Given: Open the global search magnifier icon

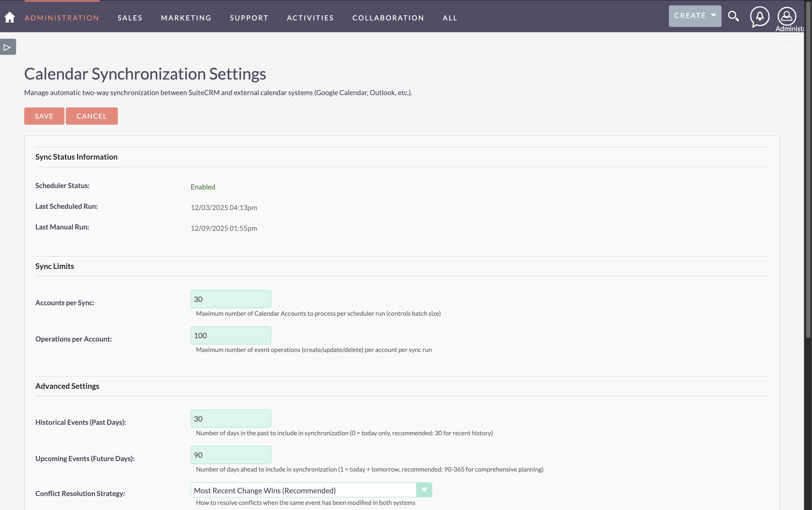Looking at the screenshot, I should pyautogui.click(x=733, y=16).
